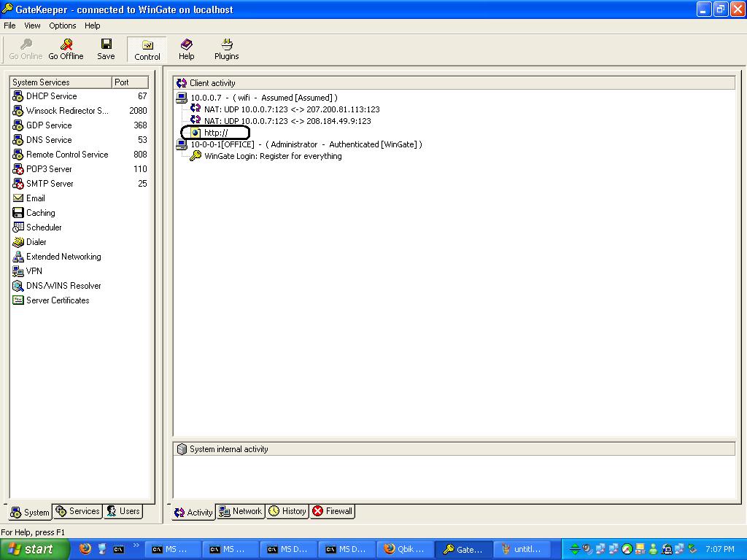Click the Remote Control Service icon

click(18, 155)
